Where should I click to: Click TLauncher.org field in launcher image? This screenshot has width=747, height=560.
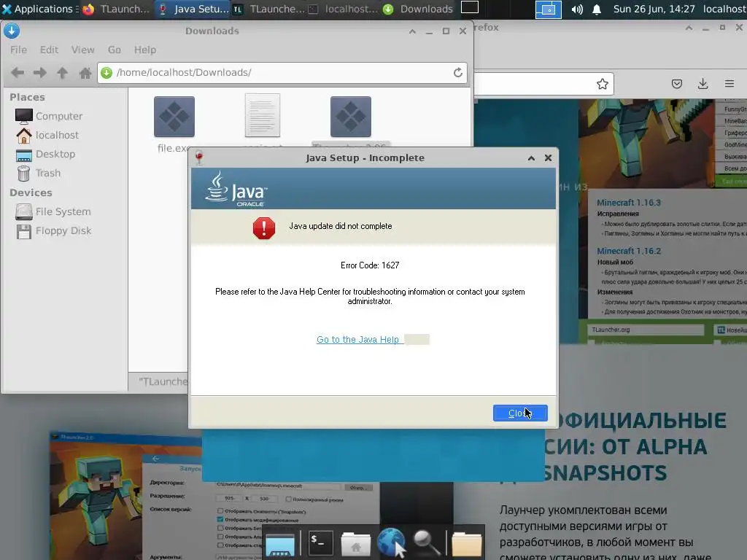tap(646, 330)
